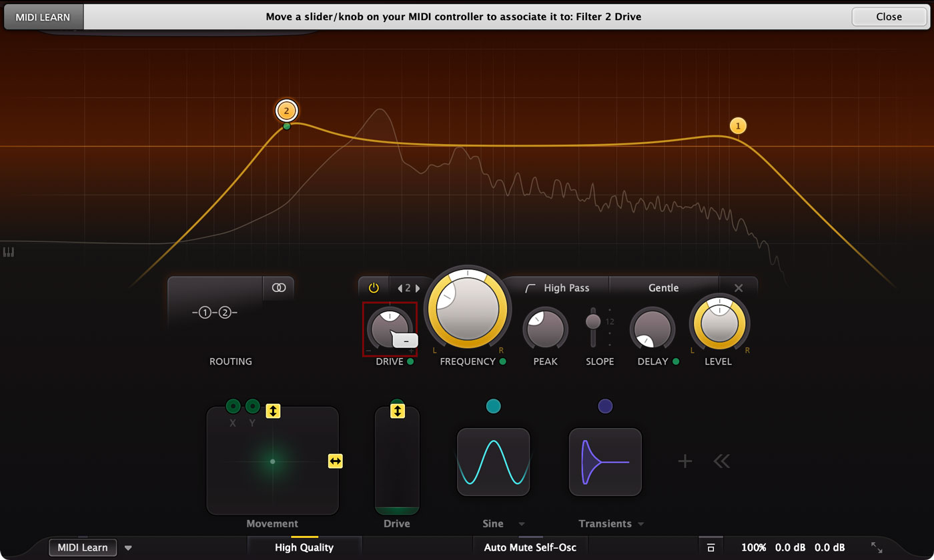Click the stereo linking rings icon
Viewport: 934px width, 560px height.
coord(278,287)
